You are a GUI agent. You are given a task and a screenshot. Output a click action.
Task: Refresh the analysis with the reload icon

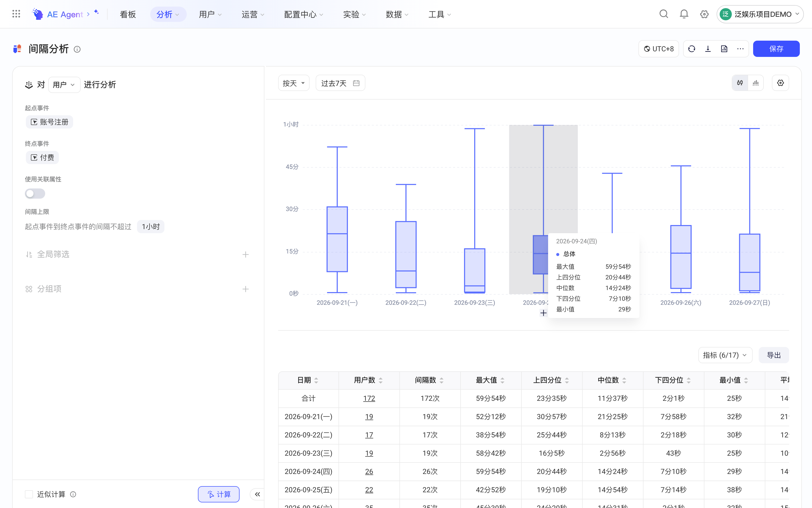coord(691,49)
